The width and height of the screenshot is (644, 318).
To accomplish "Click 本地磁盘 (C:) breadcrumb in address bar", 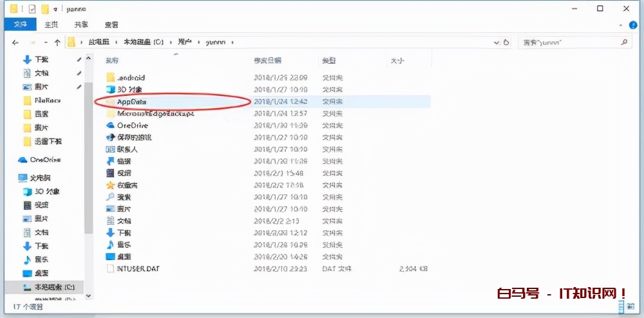I will (x=144, y=42).
